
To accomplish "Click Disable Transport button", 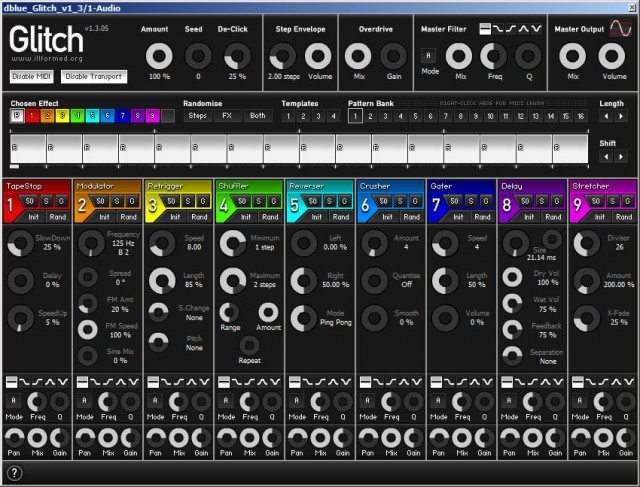I will 94,77.
